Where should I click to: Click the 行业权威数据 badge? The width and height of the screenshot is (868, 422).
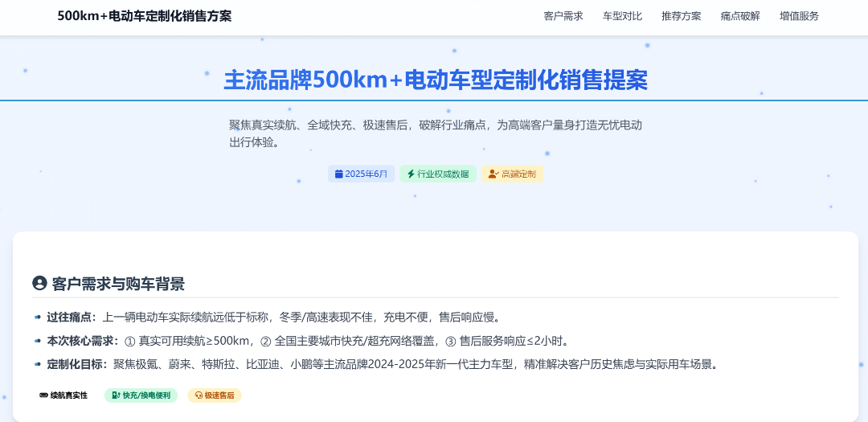(438, 174)
